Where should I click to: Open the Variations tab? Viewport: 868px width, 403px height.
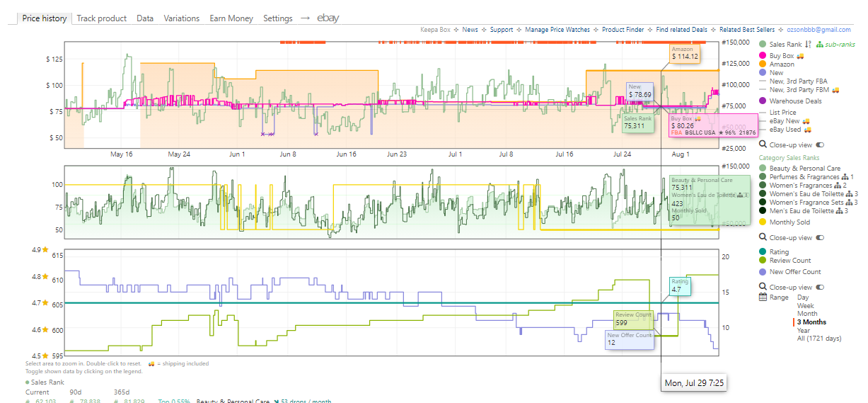(182, 18)
